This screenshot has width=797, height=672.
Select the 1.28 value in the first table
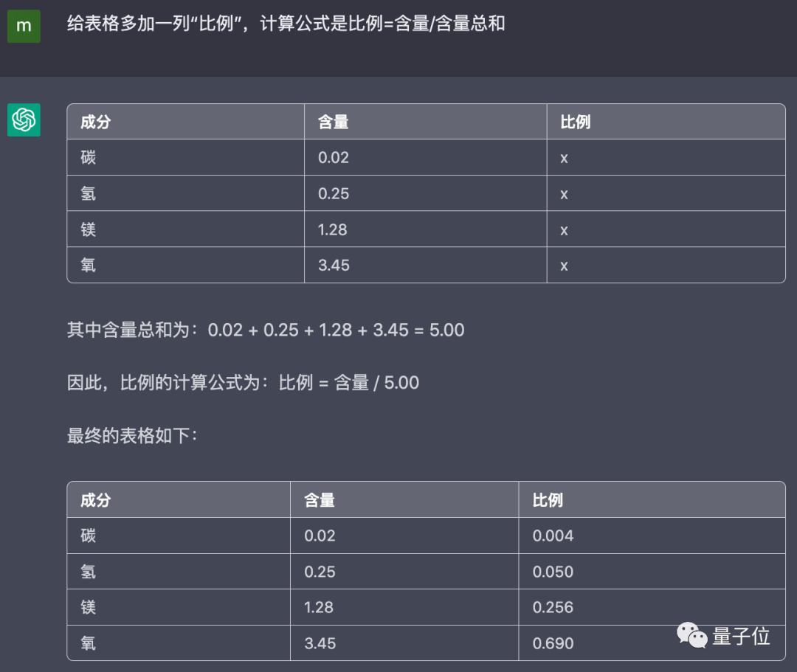point(333,229)
